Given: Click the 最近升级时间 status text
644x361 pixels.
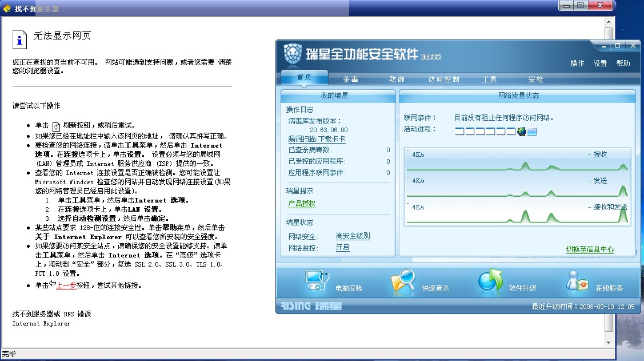Looking at the screenshot, I should pyautogui.click(x=583, y=306).
